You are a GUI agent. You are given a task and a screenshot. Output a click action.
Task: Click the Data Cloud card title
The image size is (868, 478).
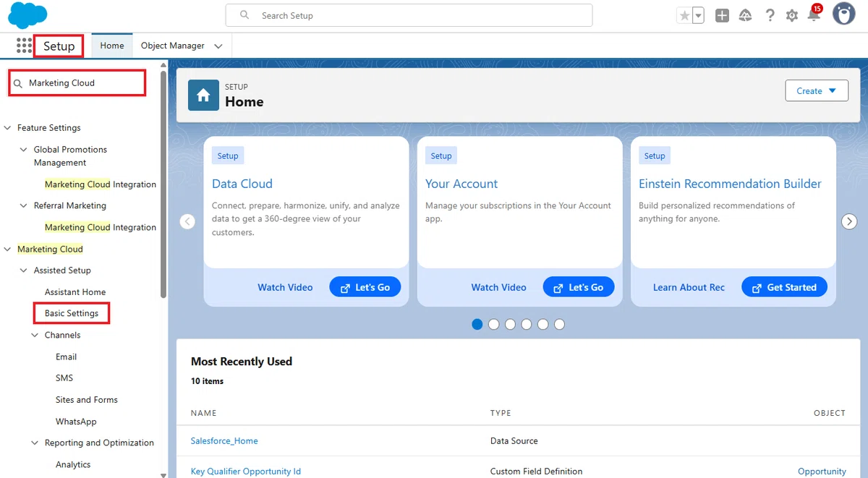click(242, 184)
